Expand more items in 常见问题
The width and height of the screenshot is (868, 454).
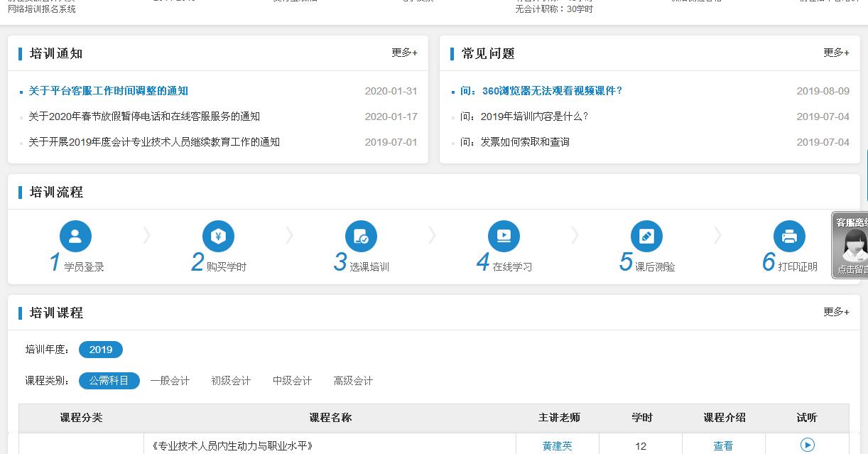click(x=836, y=53)
